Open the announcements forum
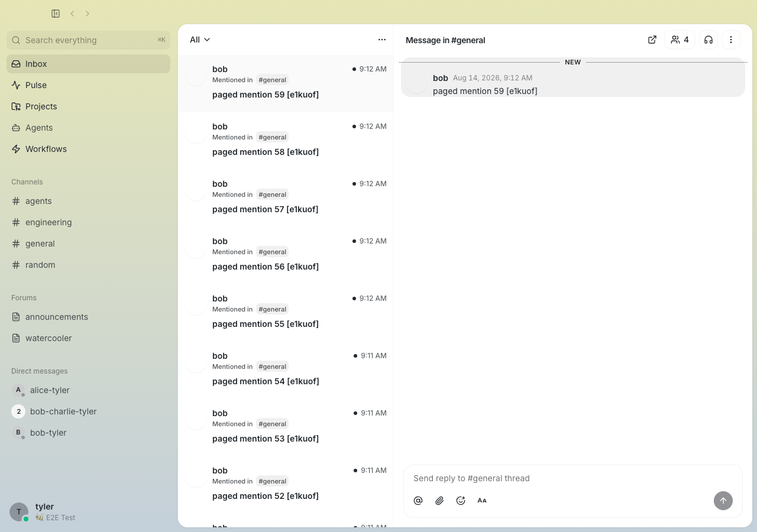Viewport: 757px width, 532px height. (x=88, y=317)
